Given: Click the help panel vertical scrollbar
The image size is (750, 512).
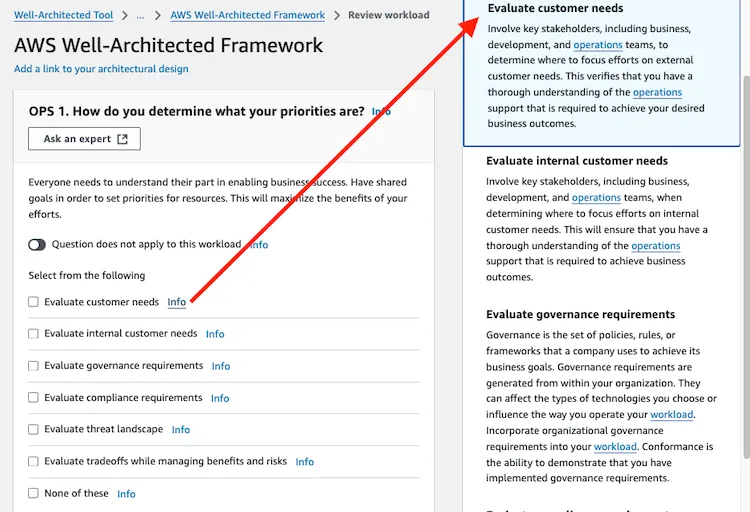Looking at the screenshot, I should coord(746,267).
